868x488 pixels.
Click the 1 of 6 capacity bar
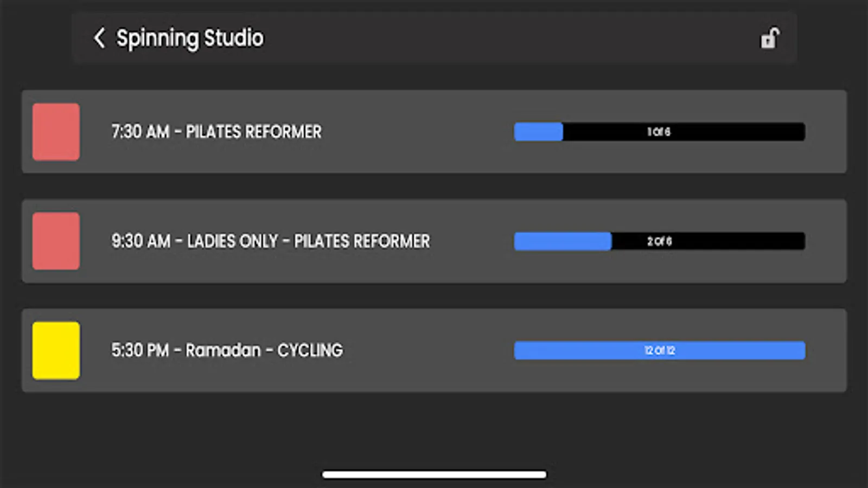(x=659, y=132)
